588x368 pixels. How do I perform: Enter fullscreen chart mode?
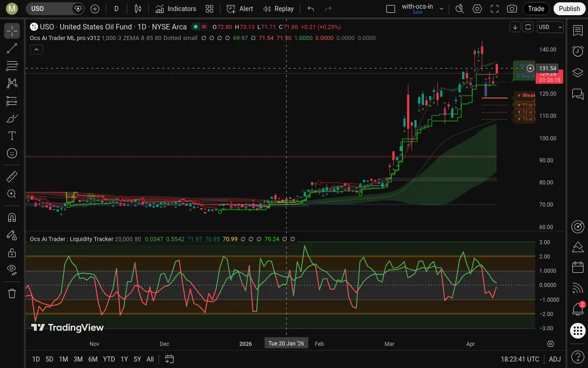click(x=495, y=9)
